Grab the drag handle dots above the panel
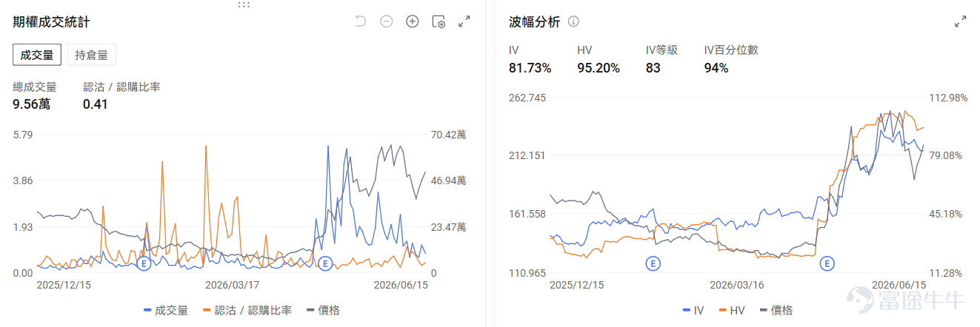 pos(244,4)
